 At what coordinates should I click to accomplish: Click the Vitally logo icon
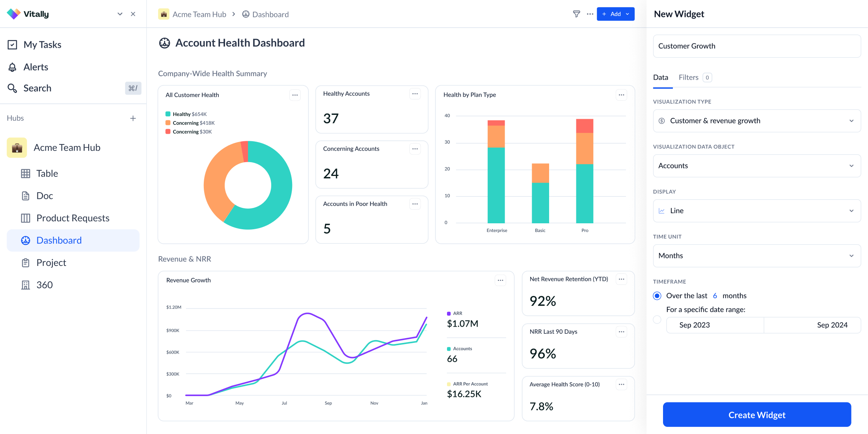pos(13,14)
